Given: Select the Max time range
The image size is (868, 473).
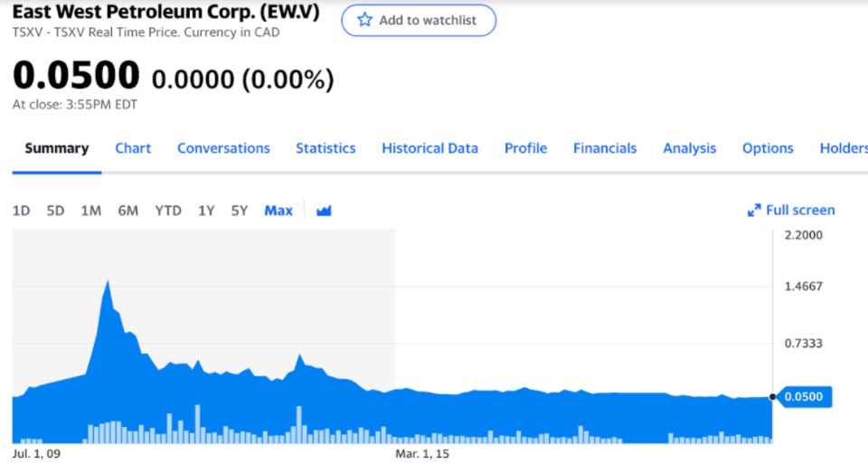Looking at the screenshot, I should click(278, 211).
